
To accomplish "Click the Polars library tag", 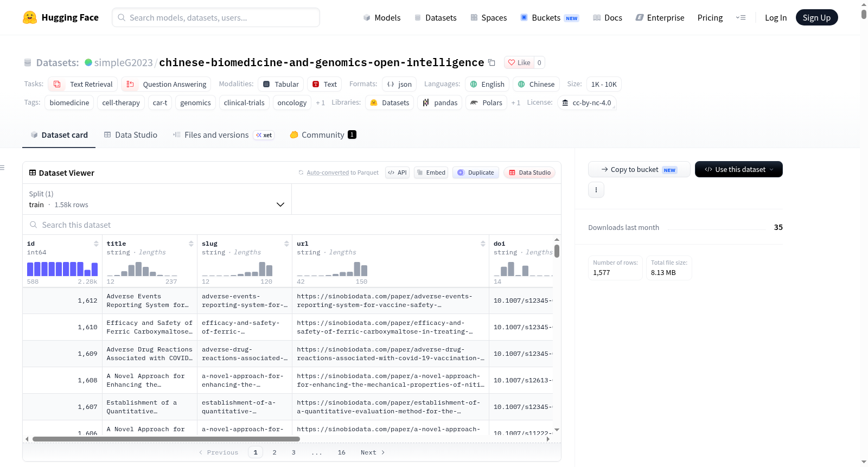I will pos(487,103).
